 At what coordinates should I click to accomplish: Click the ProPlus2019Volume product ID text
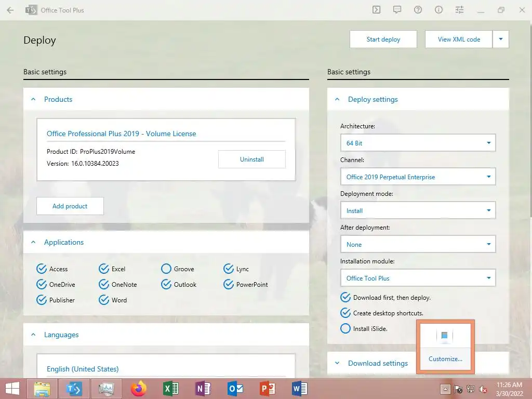pos(108,152)
